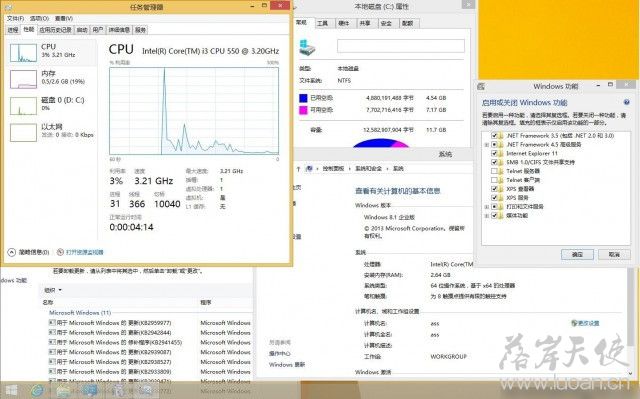Open the File (F) menu in Task Manager

(x=15, y=18)
